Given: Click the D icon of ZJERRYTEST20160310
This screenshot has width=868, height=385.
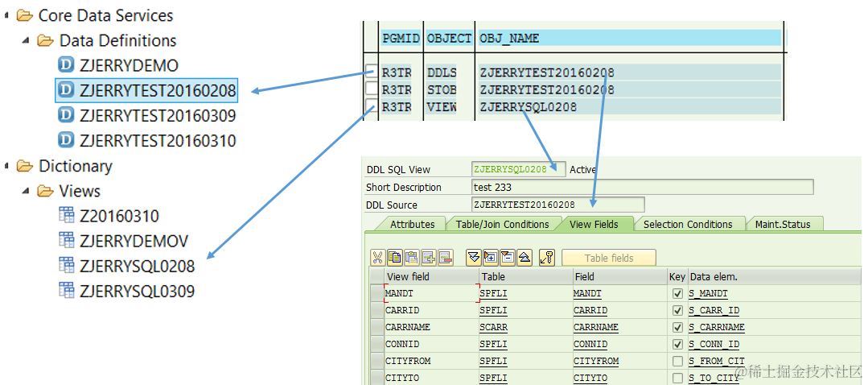Looking at the screenshot, I should coord(66,140).
